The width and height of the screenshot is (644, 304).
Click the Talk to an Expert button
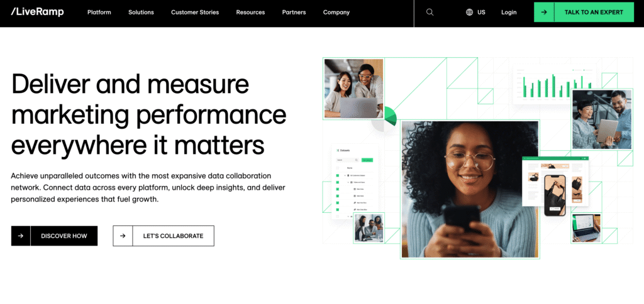click(584, 13)
